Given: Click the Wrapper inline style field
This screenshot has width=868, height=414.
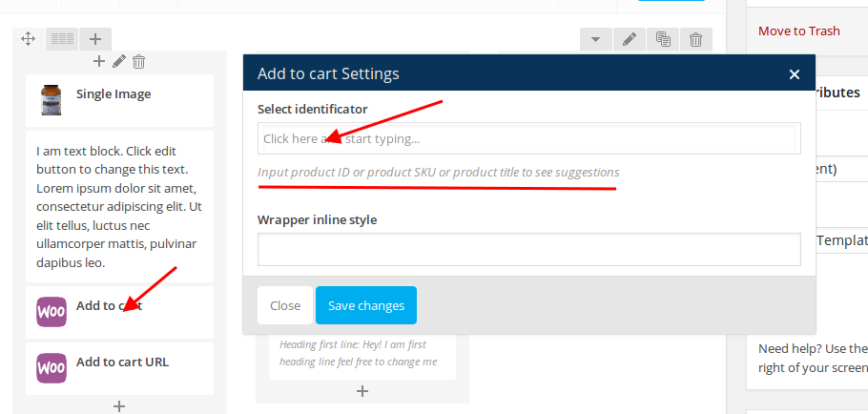Looking at the screenshot, I should (x=529, y=249).
